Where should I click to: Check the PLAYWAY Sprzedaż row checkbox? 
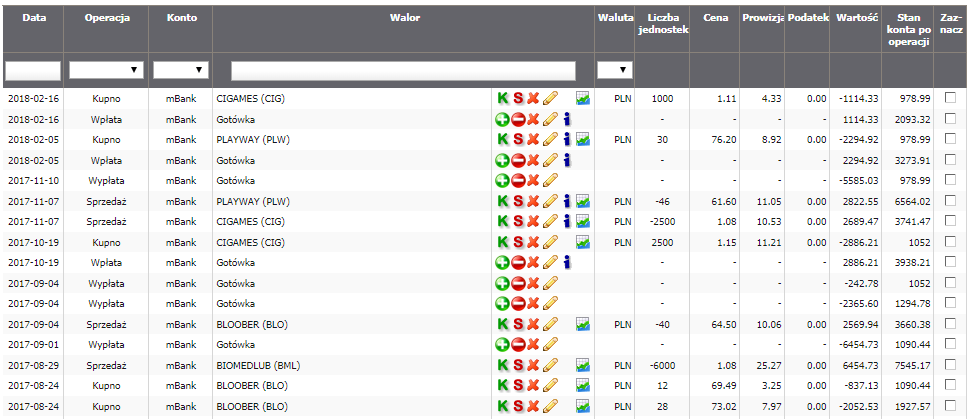(x=950, y=200)
